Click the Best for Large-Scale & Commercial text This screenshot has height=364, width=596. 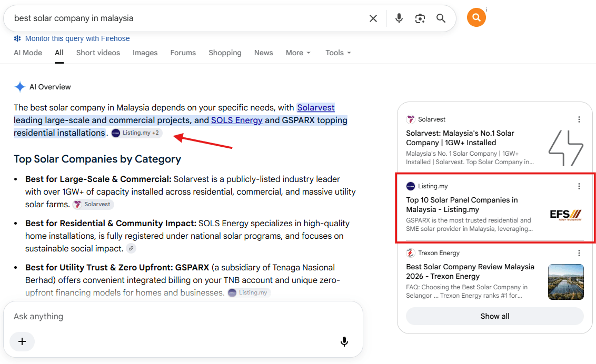pyautogui.click(x=98, y=179)
